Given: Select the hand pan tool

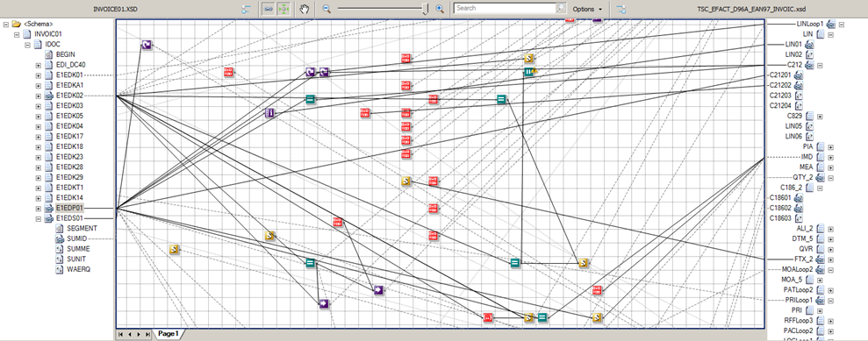Looking at the screenshot, I should click(304, 9).
